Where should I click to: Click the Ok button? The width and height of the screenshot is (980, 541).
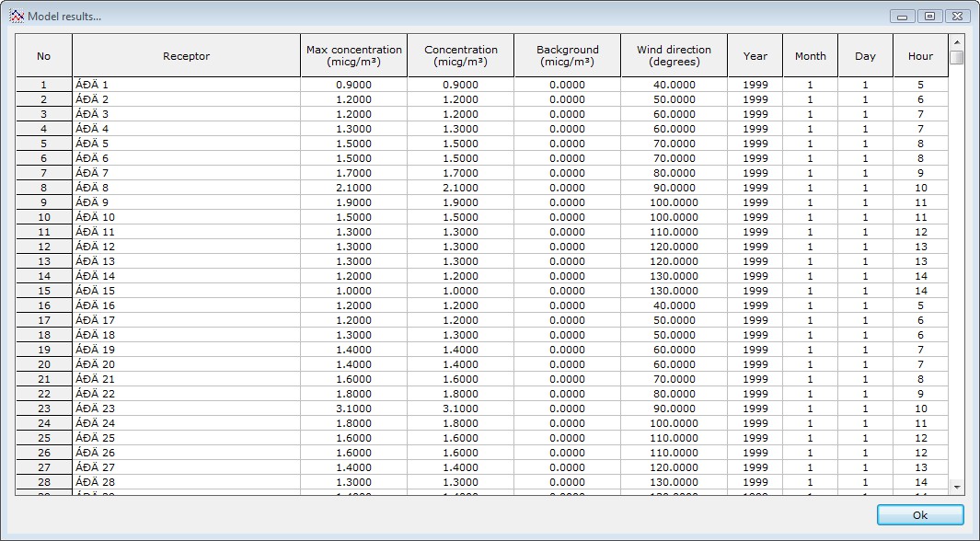click(920, 515)
